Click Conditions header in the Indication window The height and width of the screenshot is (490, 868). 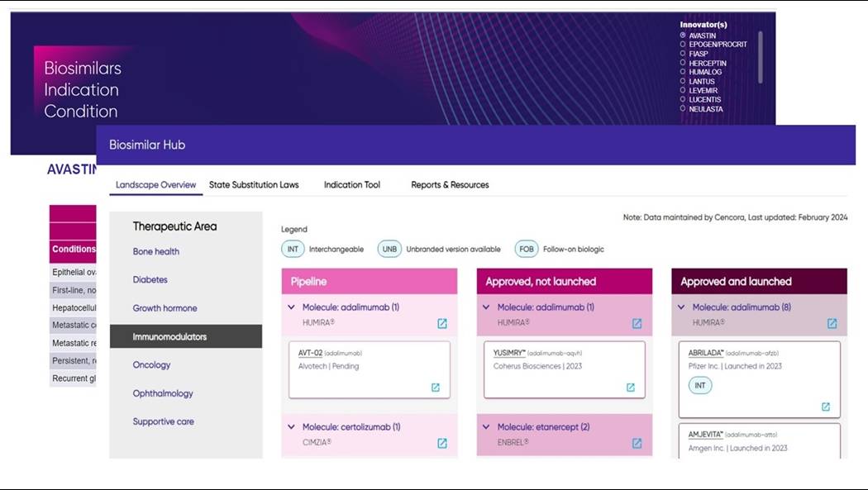coord(74,250)
